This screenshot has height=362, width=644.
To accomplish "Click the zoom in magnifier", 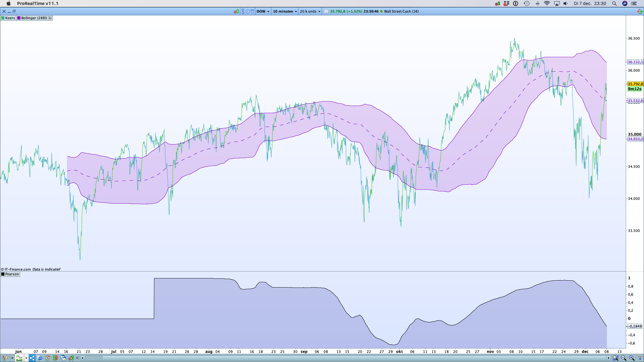I will [632, 358].
